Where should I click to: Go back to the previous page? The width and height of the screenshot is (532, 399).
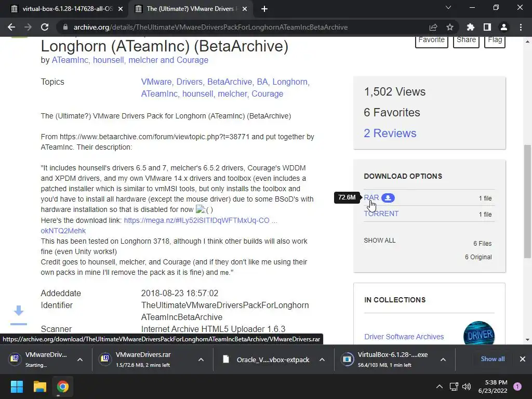[11, 27]
